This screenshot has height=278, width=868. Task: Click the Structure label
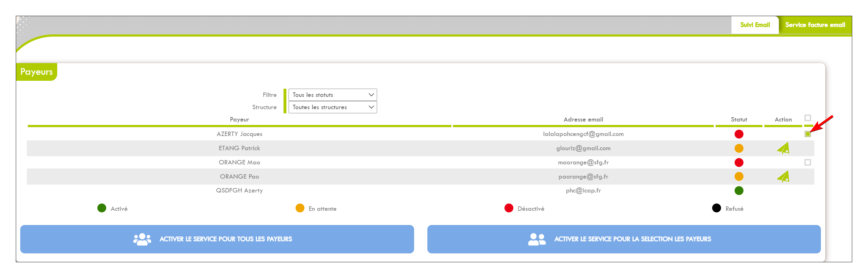pyautogui.click(x=264, y=107)
